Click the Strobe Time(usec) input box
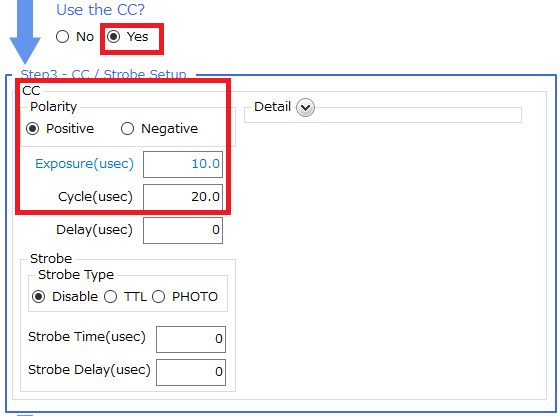This screenshot has height=416, width=560. (x=191, y=339)
